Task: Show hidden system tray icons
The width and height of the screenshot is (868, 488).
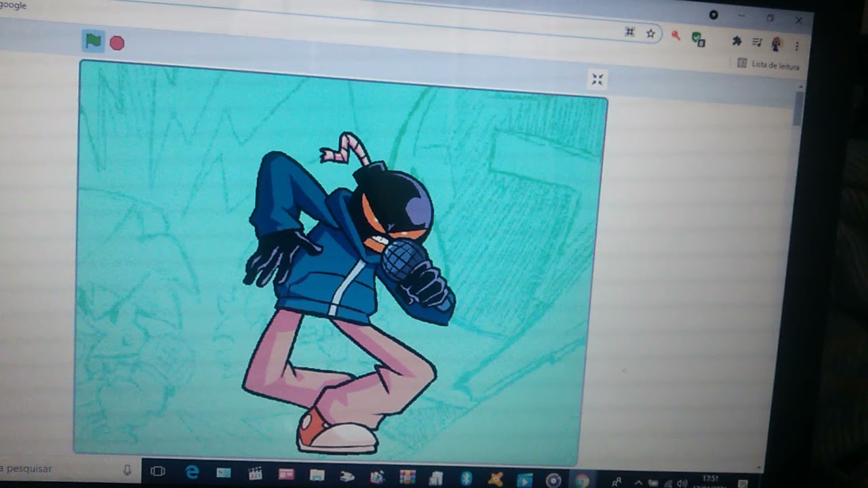Action: click(x=637, y=483)
